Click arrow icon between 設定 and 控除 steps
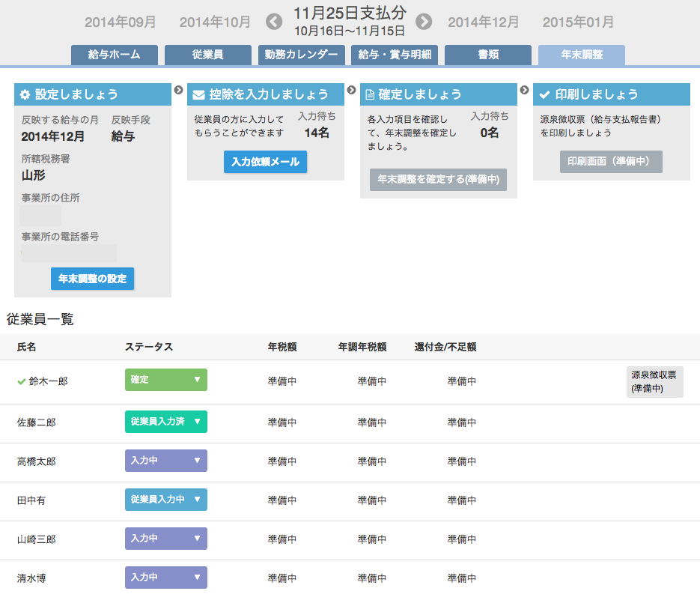700x594 pixels. [178, 90]
